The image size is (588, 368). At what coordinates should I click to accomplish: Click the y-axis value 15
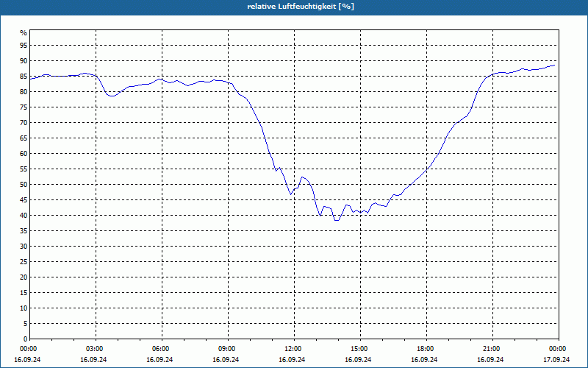click(24, 293)
